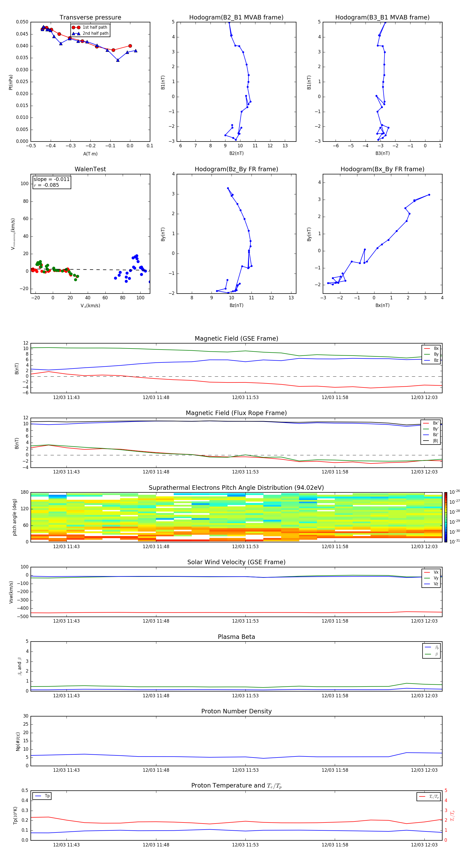Click the 'Hodogram(Bz_By FR frame)' title

236,169
